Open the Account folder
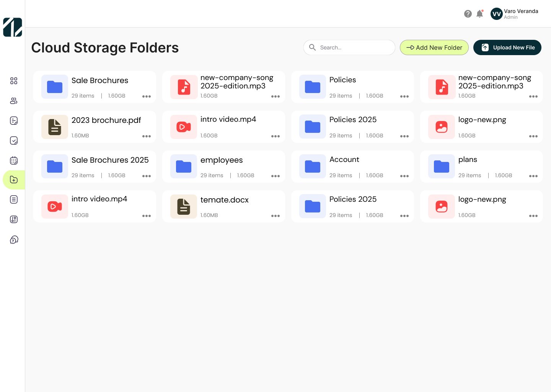 pos(344,160)
